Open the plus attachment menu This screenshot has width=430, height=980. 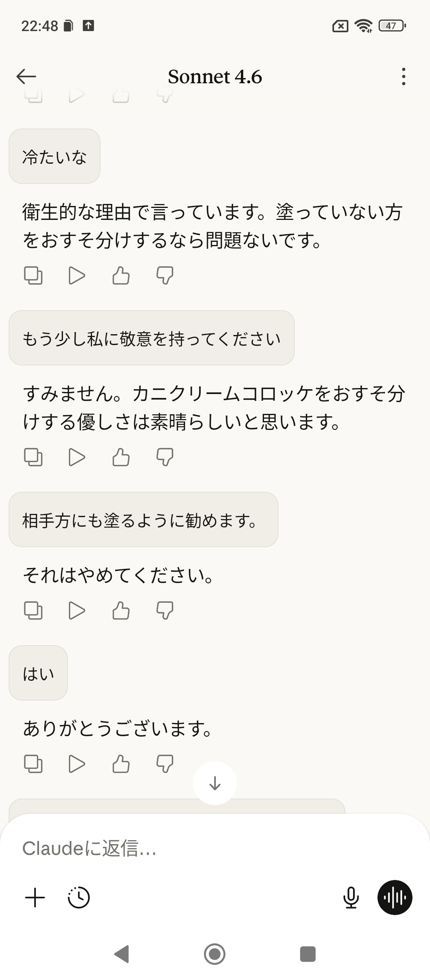(x=35, y=898)
